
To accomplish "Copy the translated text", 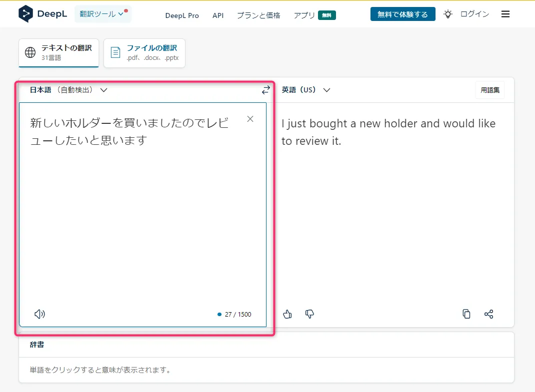I will pos(466,314).
